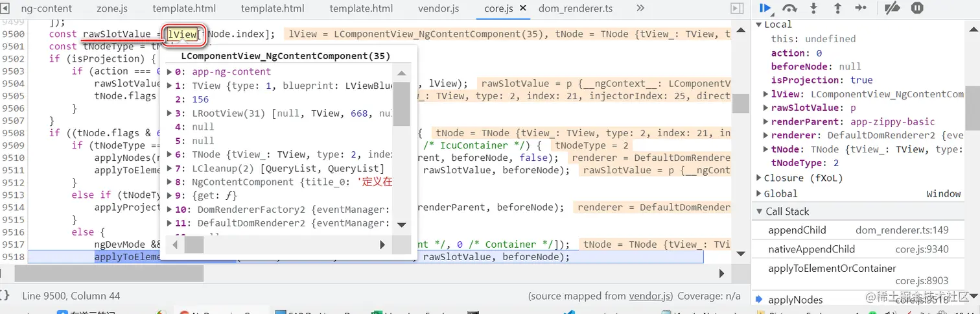Click 'this: undefined' scope entry
Screen dimensions: 980x314
[x=813, y=39]
